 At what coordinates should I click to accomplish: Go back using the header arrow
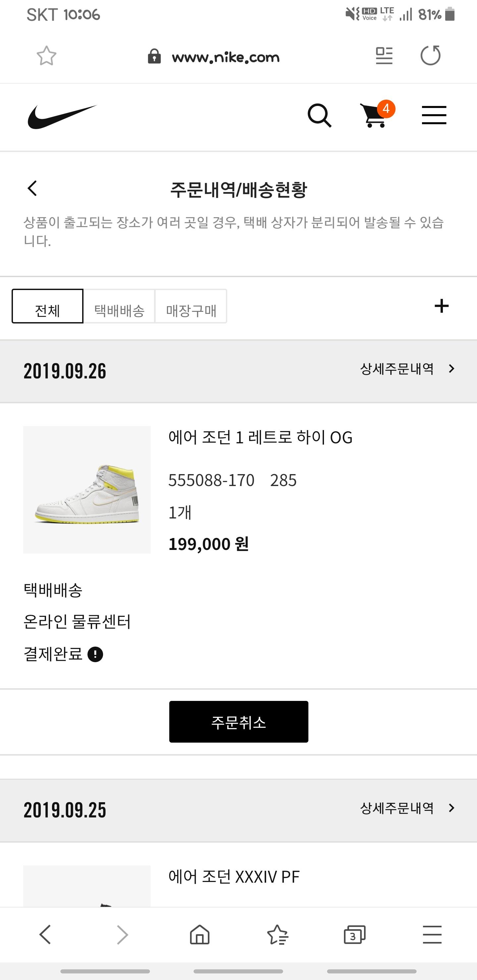pos(33,188)
